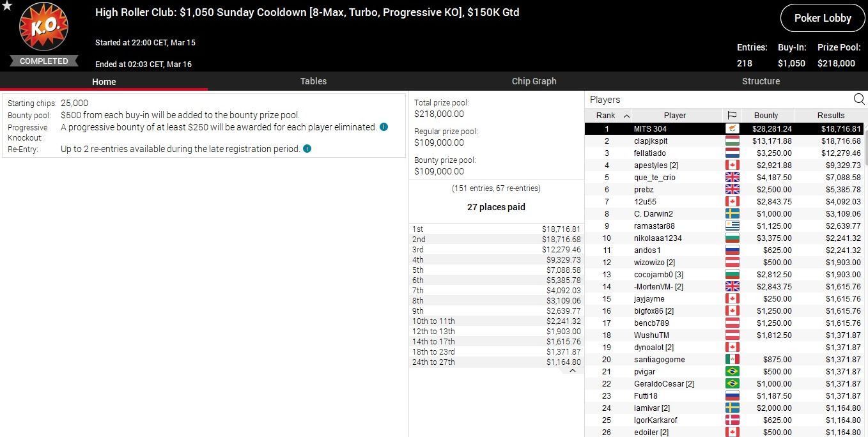The height and width of the screenshot is (437, 868).
Task: Click the Hungary flag beside clapjkspit
Action: pos(732,141)
